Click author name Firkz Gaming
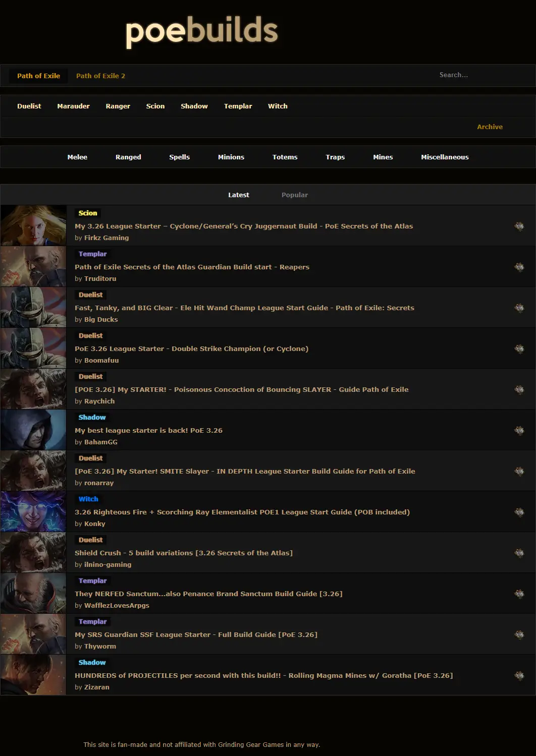This screenshot has width=536, height=756. click(x=106, y=238)
